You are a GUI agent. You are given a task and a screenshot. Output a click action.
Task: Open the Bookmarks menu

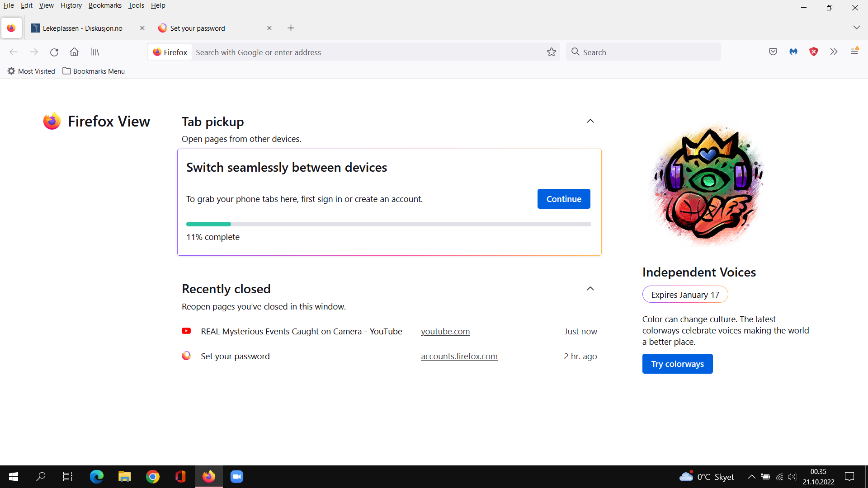click(x=105, y=5)
